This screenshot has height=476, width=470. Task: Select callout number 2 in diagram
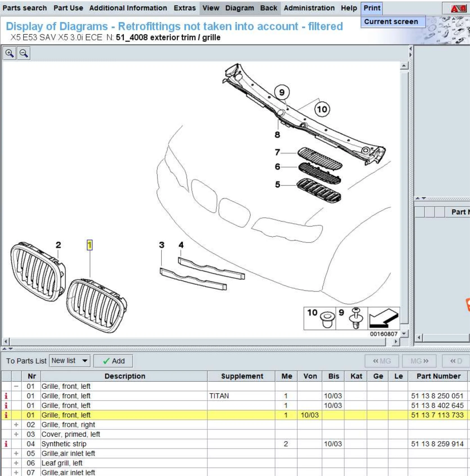point(58,245)
